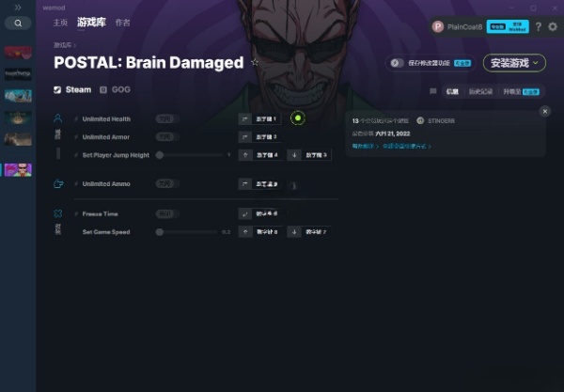Open the fifth game thumbnail in sidebar
The width and height of the screenshot is (564, 392).
pos(18,139)
